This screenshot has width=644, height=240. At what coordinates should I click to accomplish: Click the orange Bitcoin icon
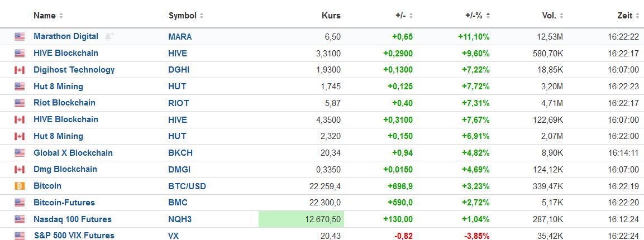coord(20,186)
